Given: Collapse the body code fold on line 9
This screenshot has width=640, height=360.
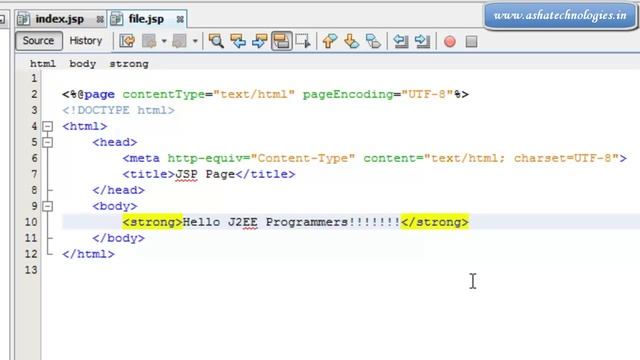Looking at the screenshot, I should [47, 206].
